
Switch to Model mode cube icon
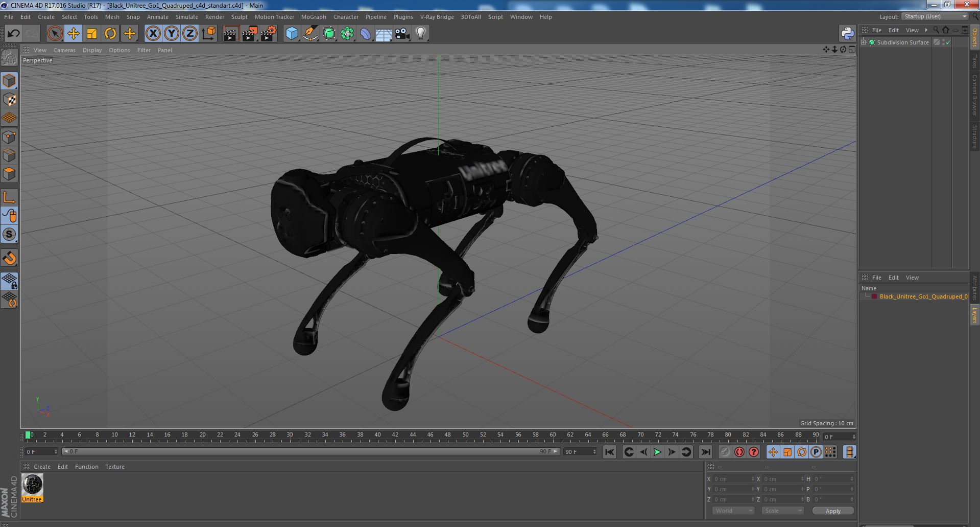click(x=9, y=81)
